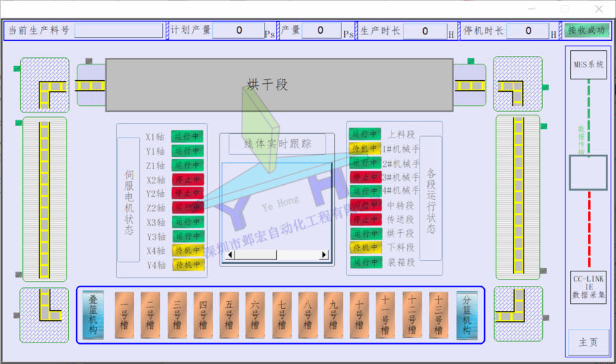Click 上料段 running status indicator
Viewport: 616px width, 364px height.
tap(365, 134)
